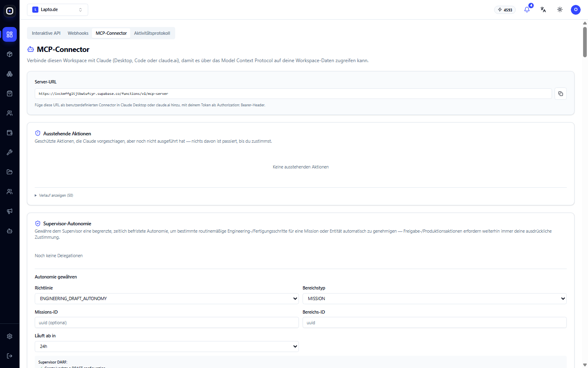Image resolution: width=588 pixels, height=368 pixels.
Task: Click the Bereichs-ID uuid input field
Action: (434, 323)
